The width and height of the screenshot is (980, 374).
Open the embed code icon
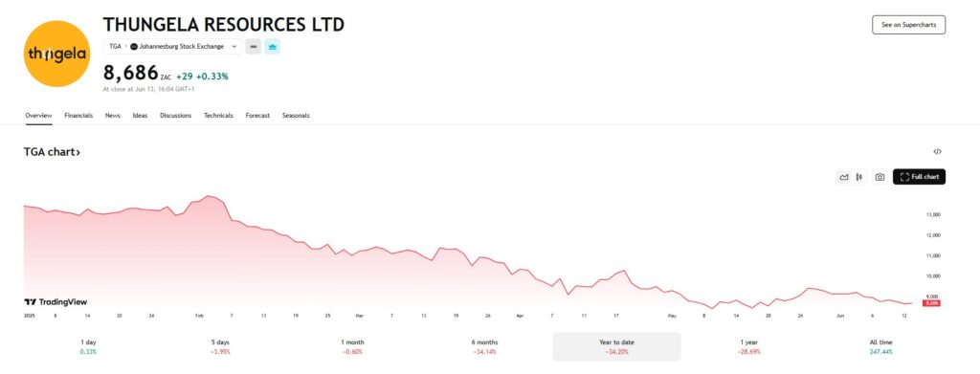point(937,152)
